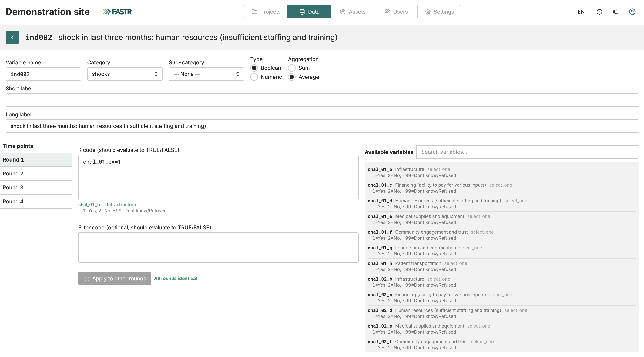
Task: Click the back arrow button
Action: [x=12, y=37]
